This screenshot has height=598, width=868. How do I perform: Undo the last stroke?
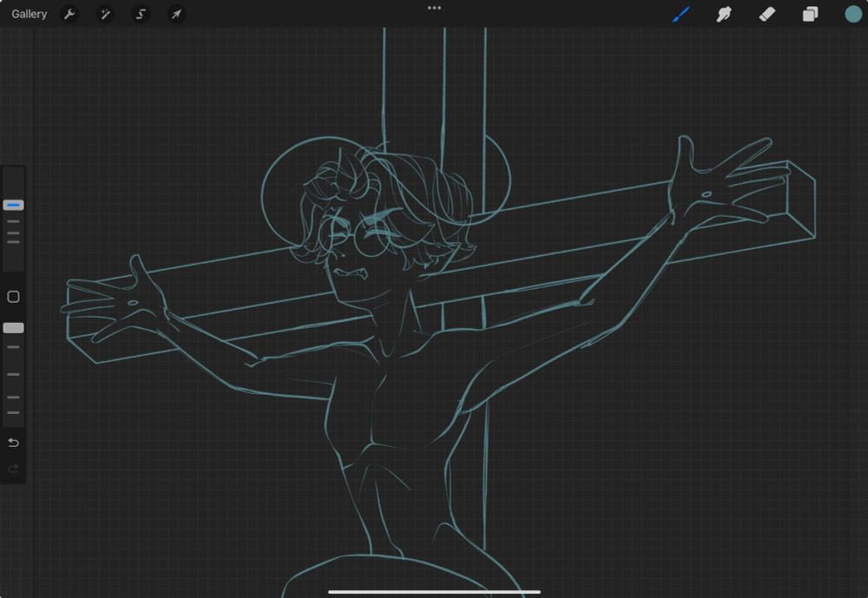pos(13,443)
